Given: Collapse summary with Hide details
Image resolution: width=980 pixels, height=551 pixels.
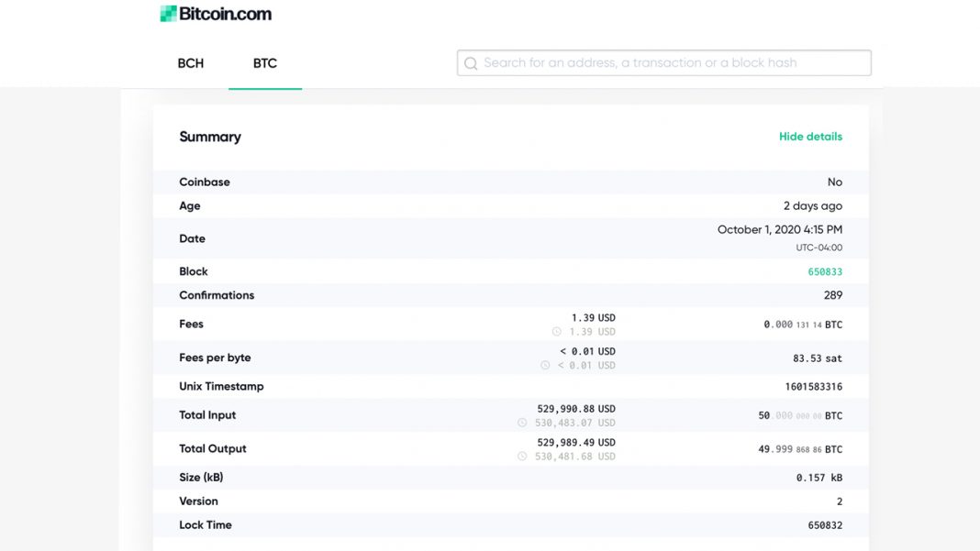Looking at the screenshot, I should 810,137.
